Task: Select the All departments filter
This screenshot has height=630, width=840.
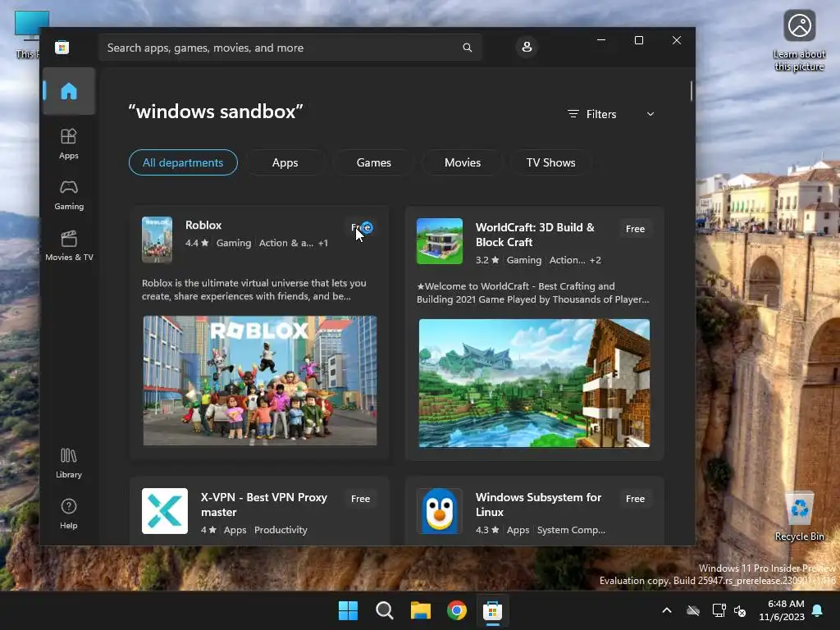Action: coord(183,162)
